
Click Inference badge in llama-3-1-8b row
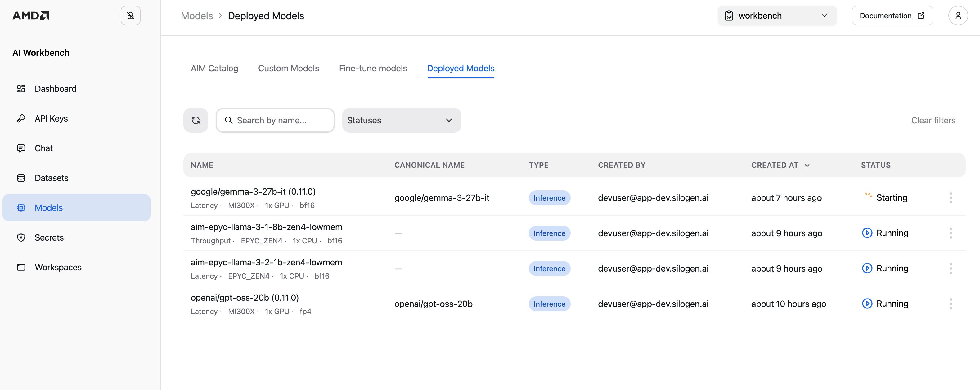(x=549, y=233)
